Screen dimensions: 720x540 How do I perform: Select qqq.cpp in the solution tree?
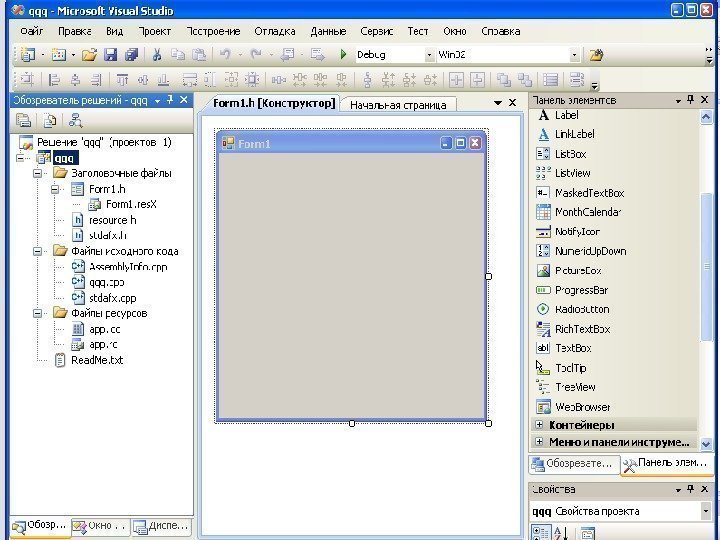(x=107, y=282)
